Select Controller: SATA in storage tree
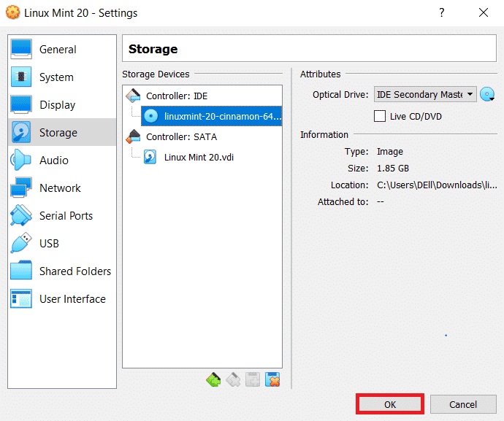 click(181, 136)
